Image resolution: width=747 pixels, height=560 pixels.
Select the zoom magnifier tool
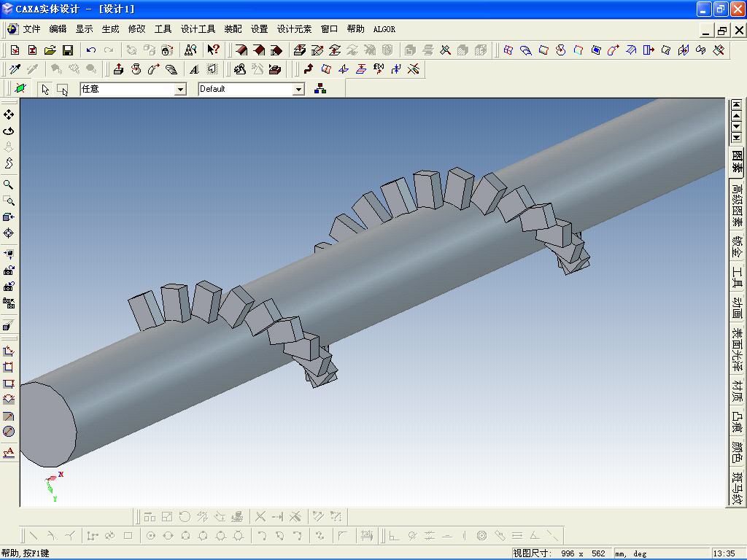tap(9, 184)
